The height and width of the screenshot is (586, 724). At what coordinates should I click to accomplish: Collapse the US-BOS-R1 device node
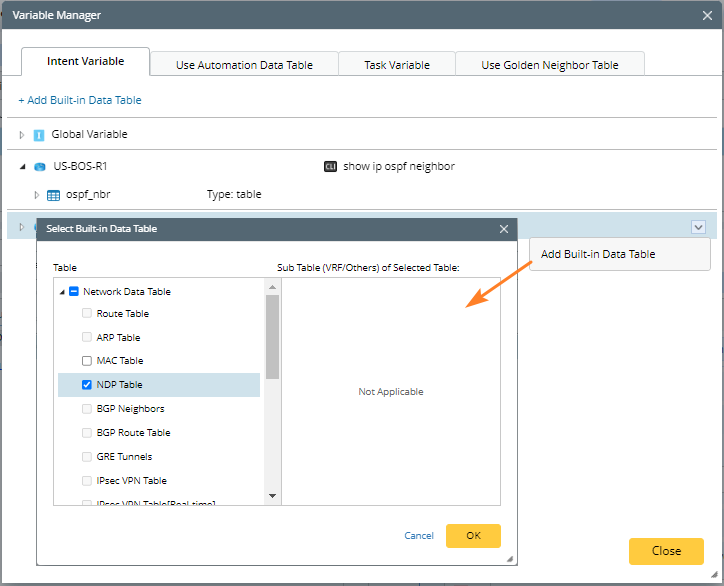tap(23, 167)
